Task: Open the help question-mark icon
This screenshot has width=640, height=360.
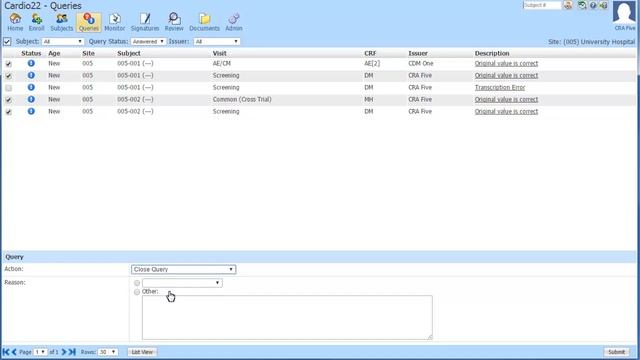Action: click(x=593, y=5)
